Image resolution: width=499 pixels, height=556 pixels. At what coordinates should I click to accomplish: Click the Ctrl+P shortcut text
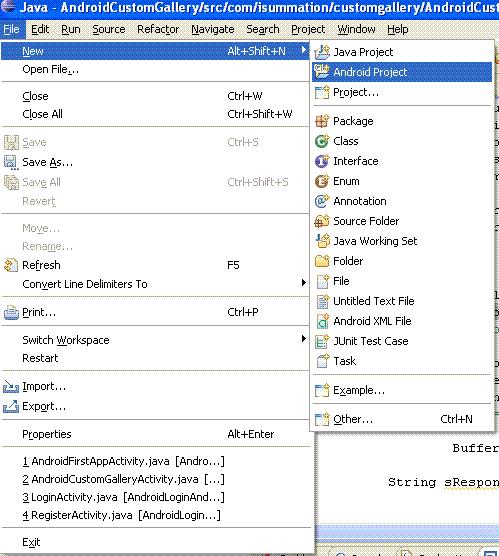pyautogui.click(x=243, y=312)
